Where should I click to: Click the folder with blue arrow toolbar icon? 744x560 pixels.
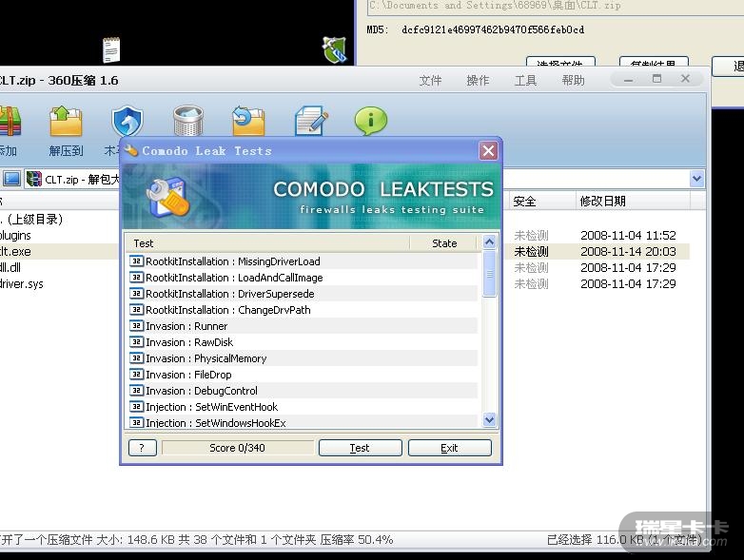click(x=248, y=122)
